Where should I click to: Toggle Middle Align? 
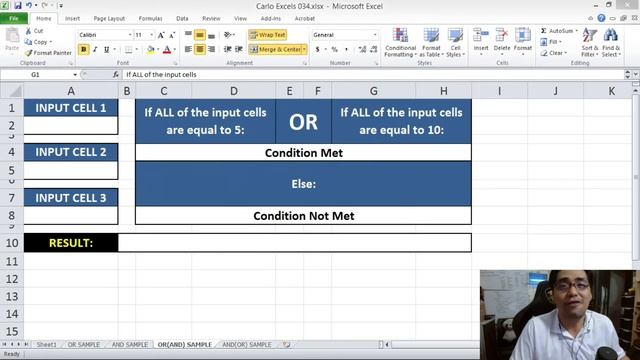200,35
